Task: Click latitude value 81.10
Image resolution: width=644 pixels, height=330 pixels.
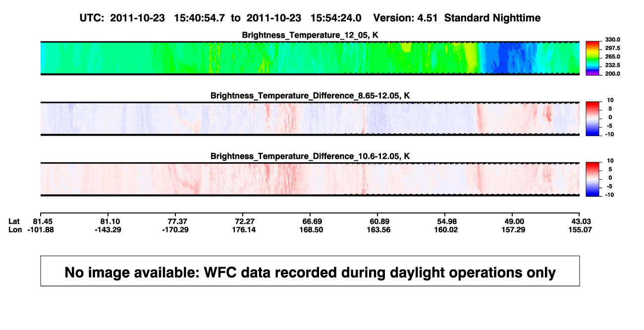Action: (109, 221)
